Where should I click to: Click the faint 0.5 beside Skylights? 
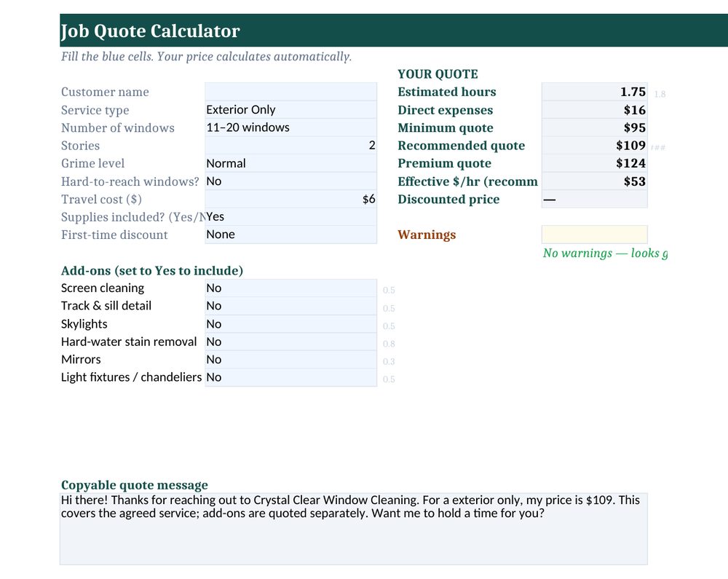tap(389, 326)
